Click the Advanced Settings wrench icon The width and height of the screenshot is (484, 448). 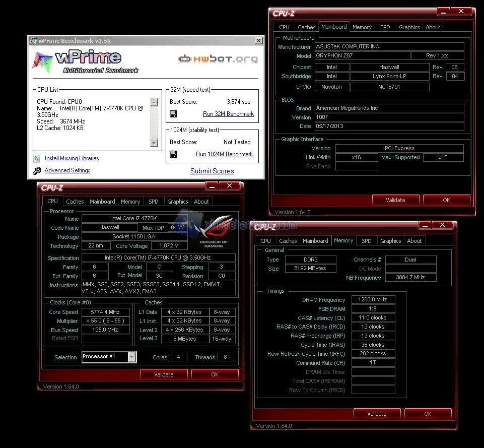pos(37,171)
